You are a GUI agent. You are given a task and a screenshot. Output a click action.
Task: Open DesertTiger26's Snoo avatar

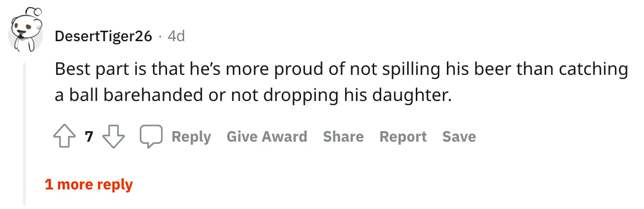tap(25, 31)
